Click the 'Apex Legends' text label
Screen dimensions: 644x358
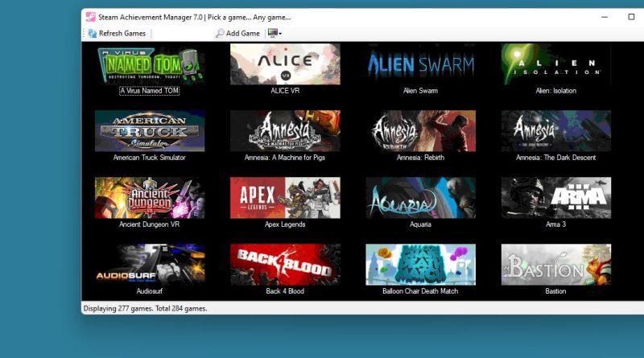click(285, 224)
